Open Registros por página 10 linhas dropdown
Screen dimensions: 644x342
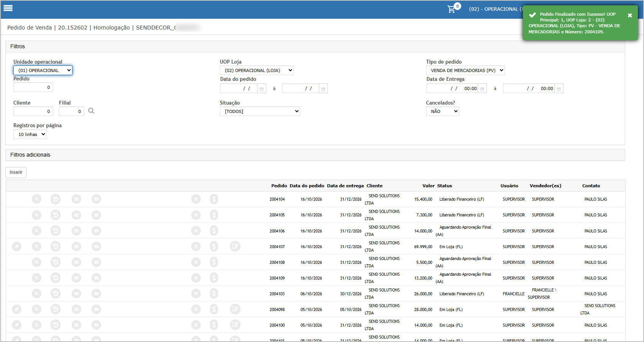click(x=30, y=134)
